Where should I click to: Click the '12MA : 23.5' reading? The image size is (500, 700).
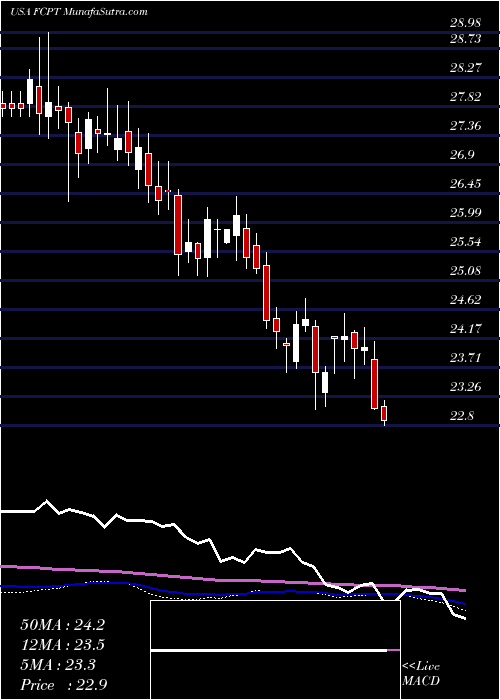point(62,645)
